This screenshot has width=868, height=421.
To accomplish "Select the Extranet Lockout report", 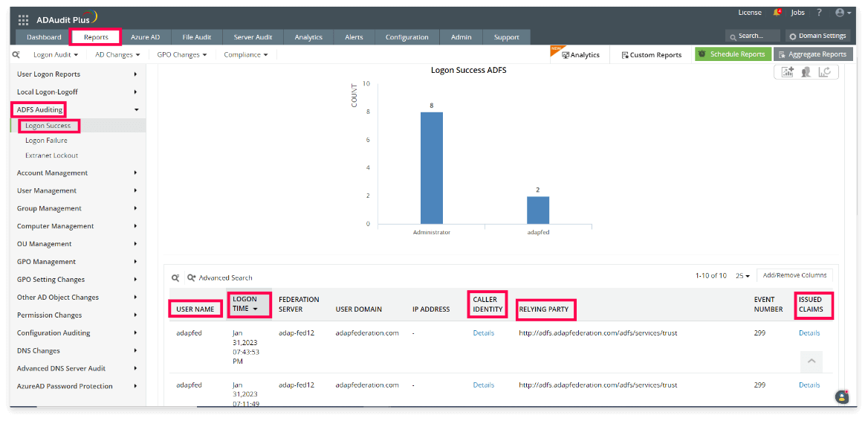I will (x=51, y=155).
